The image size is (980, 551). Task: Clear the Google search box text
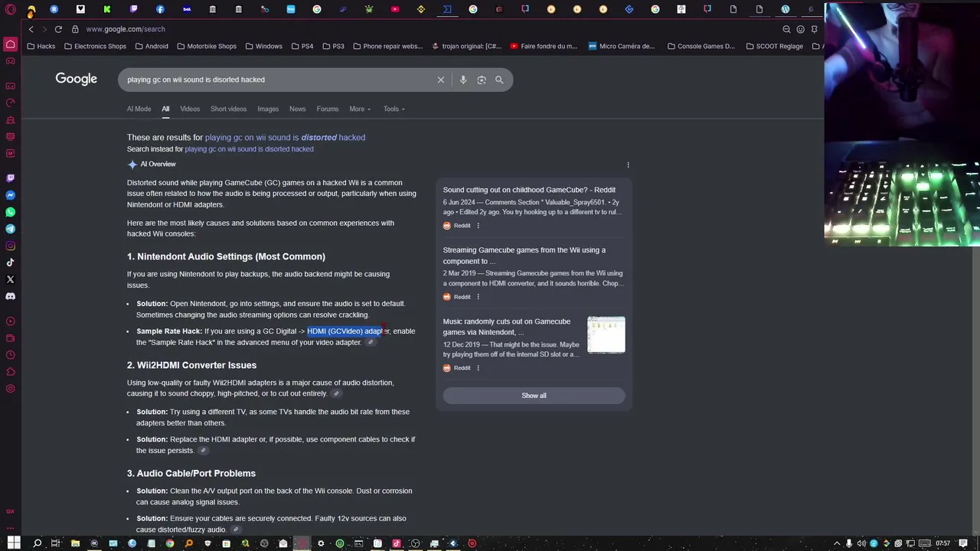coord(441,80)
